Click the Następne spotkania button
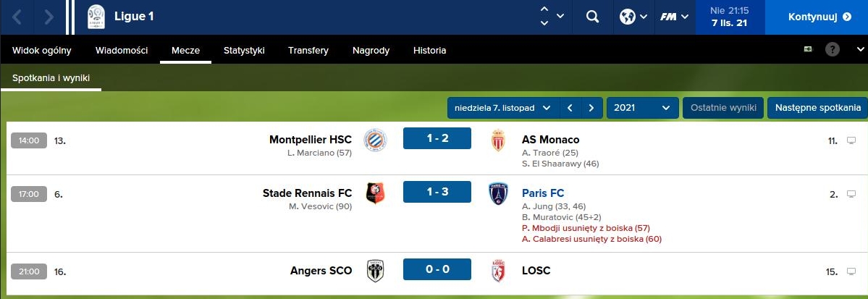 [x=817, y=108]
